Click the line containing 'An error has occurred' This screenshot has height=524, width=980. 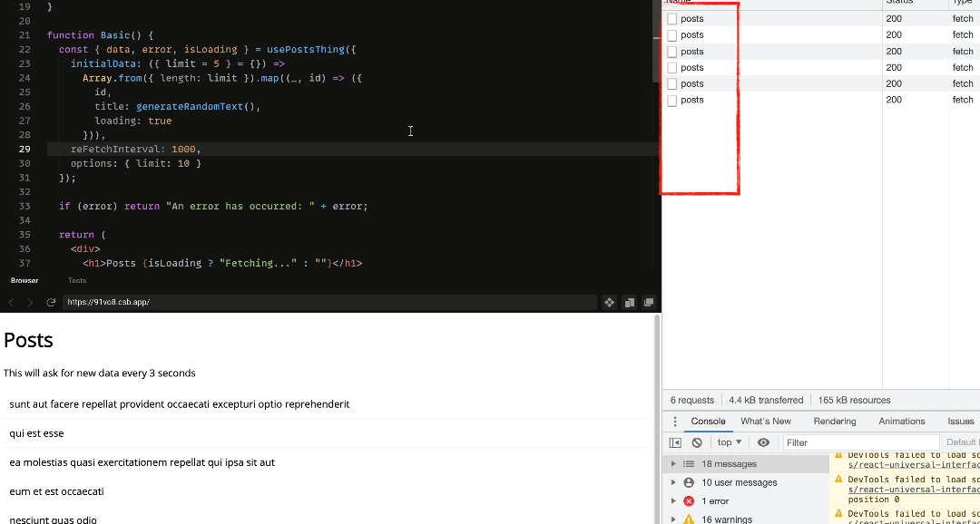[x=213, y=206]
